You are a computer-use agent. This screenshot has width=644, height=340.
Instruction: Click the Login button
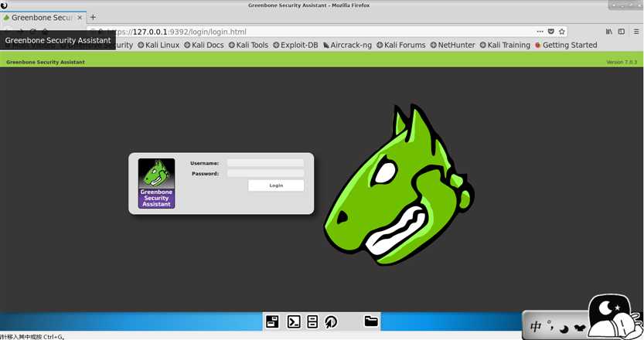[x=276, y=185]
